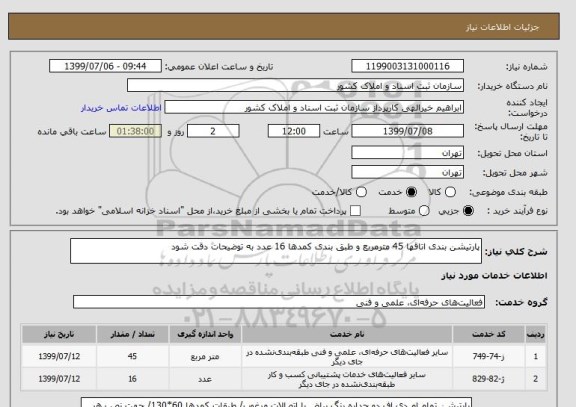Click the remaining days field showing 2
576x407 pixels.
pyautogui.click(x=213, y=131)
